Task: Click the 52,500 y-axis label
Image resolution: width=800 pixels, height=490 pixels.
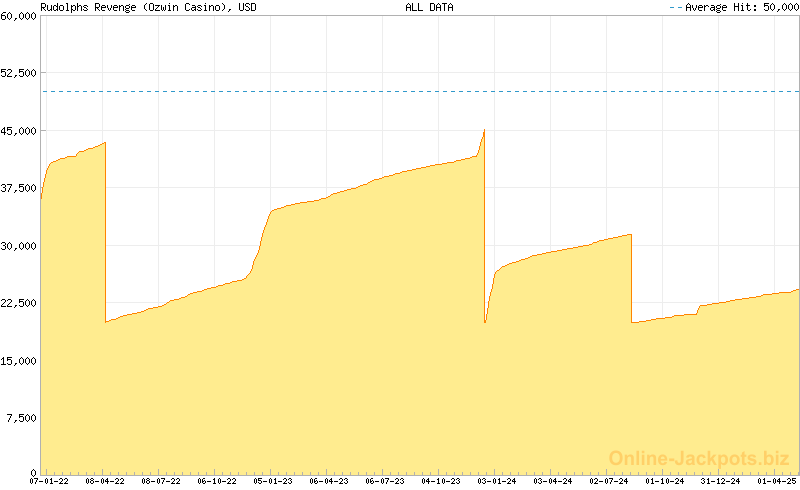Action: pyautogui.click(x=18, y=73)
